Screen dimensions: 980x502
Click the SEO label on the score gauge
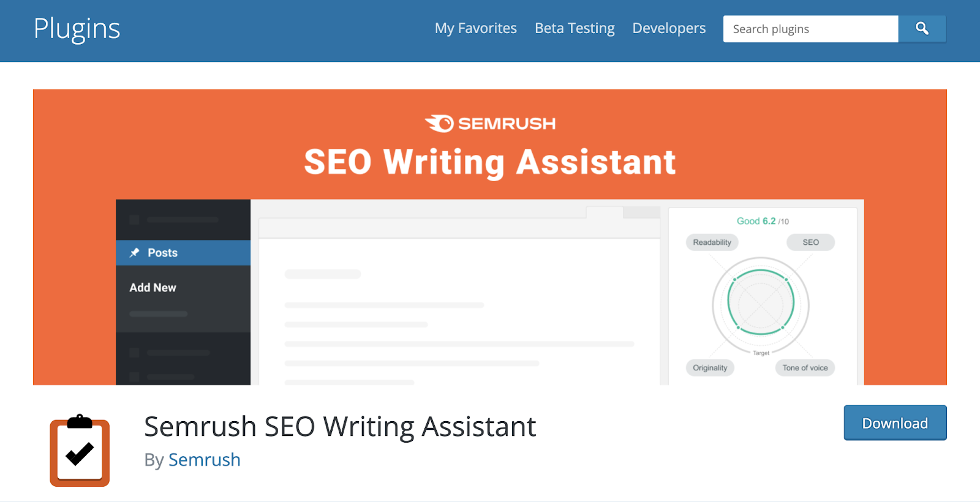pos(810,242)
